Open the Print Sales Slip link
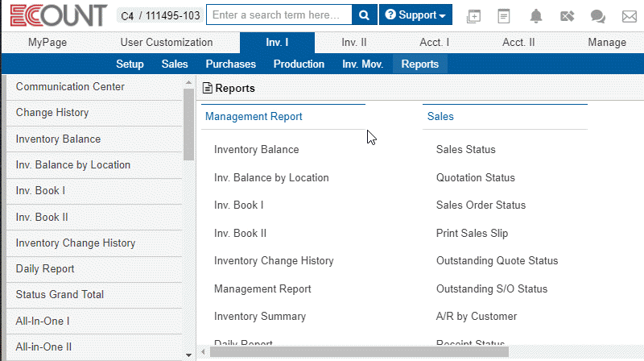This screenshot has width=644, height=361. [x=472, y=233]
